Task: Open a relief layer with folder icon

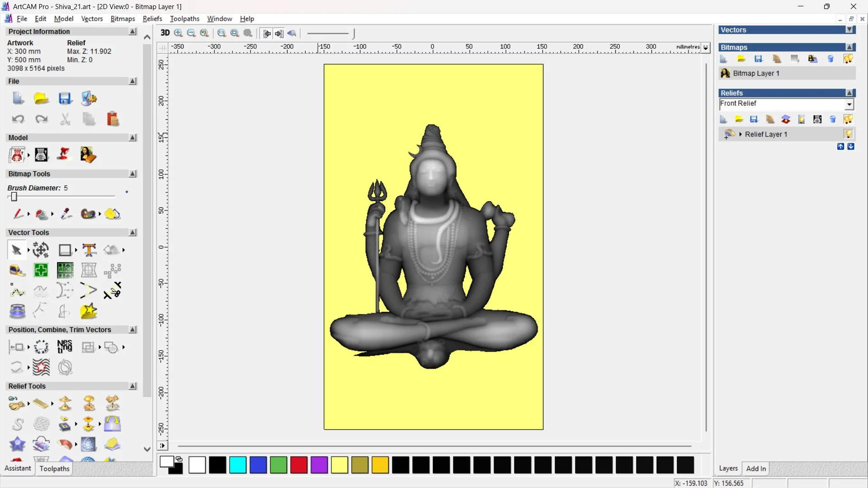Action: click(739, 119)
